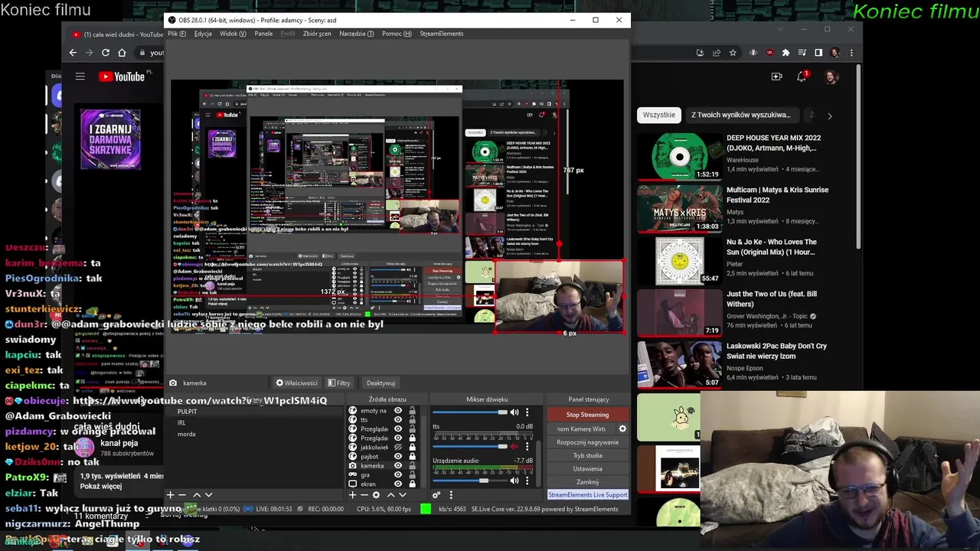This screenshot has height=551, width=980.
Task: Open YouTube account avatar menu
Action: (831, 77)
